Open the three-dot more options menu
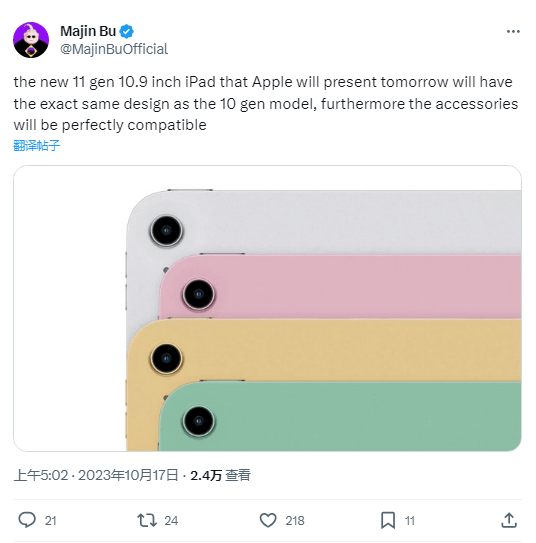 (513, 32)
